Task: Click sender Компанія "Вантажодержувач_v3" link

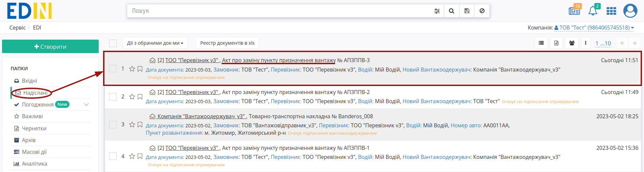Action: pyautogui.click(x=201, y=116)
